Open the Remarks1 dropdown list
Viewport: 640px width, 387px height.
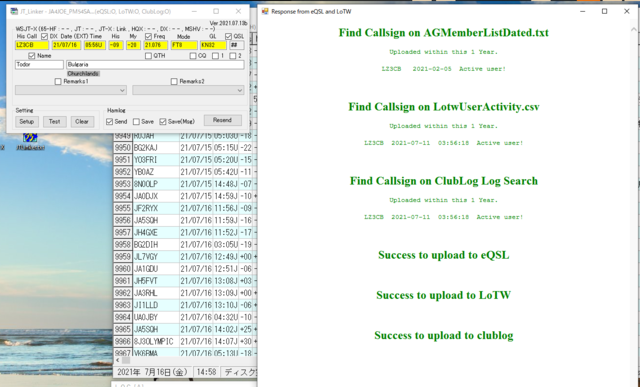pyautogui.click(x=71, y=90)
